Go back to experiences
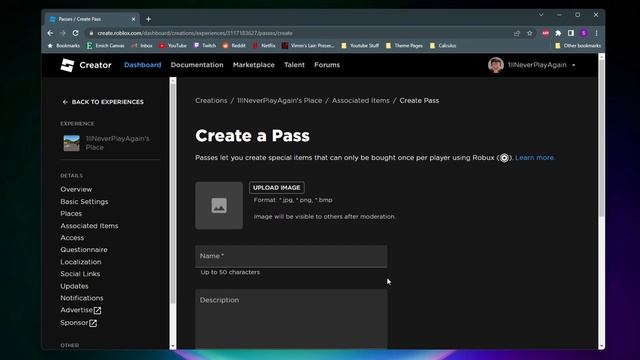Viewport: 640px width, 360px height. 103,102
